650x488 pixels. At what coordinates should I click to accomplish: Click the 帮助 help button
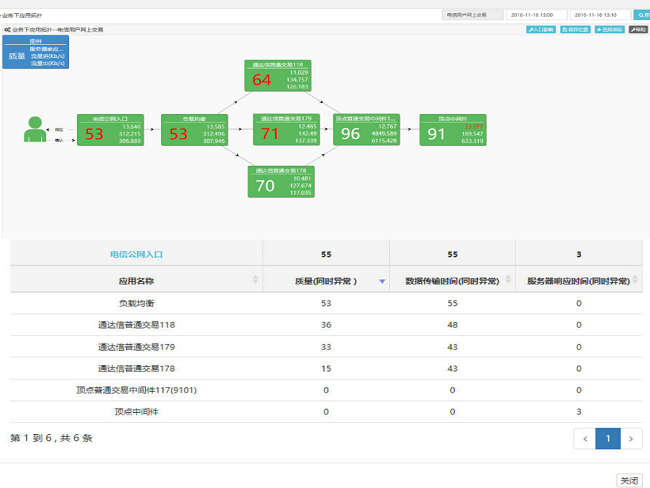click(x=638, y=30)
